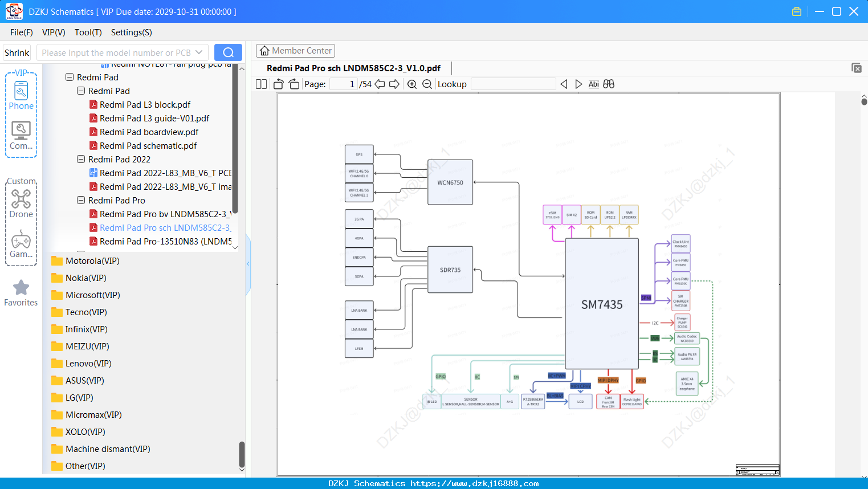Open the Lenovo(VIP) folder
Screen dimensions: 868x489
click(x=81, y=364)
